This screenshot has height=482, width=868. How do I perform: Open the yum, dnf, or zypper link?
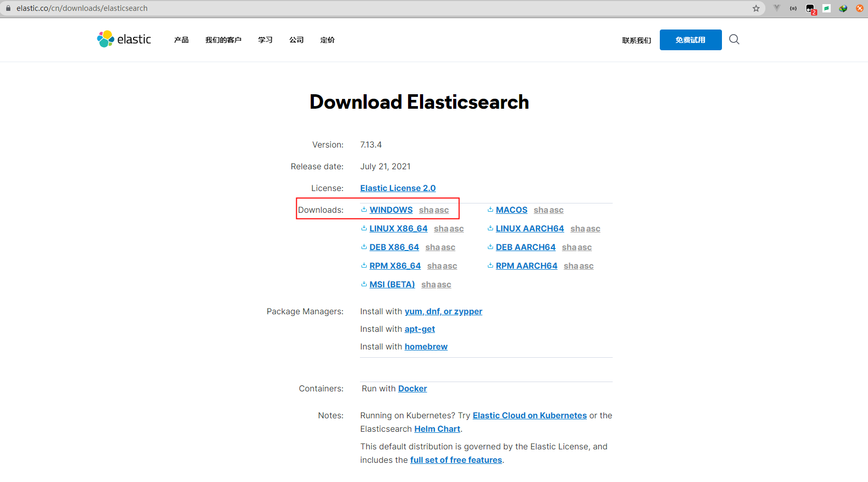tap(443, 311)
